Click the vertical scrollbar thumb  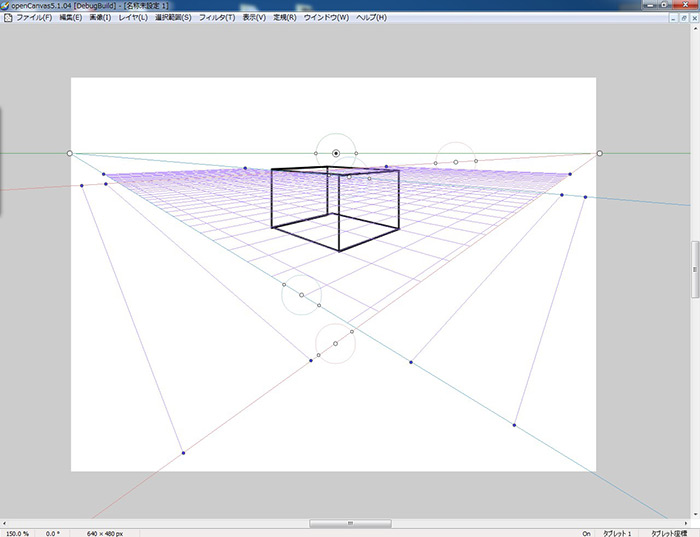(694, 268)
